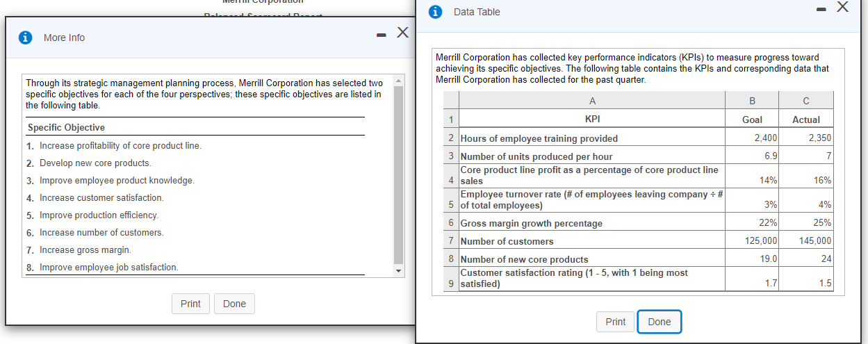Click the 'More Info' dialog title
868x344 pixels.
[64, 38]
